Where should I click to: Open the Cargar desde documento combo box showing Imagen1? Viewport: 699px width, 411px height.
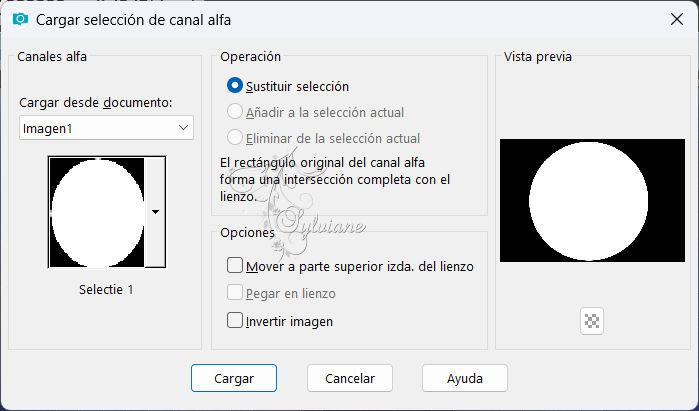pos(106,128)
